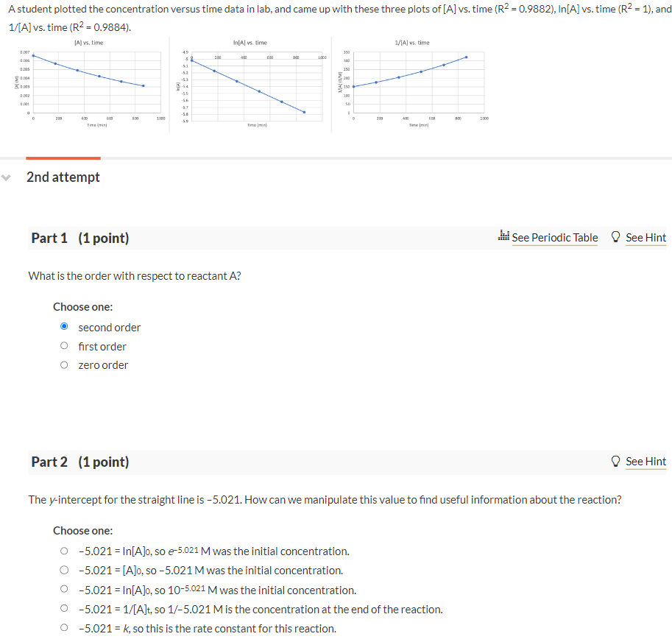672x642 pixels.
Task: Click "See Hint" in Part 2
Action: (x=646, y=462)
